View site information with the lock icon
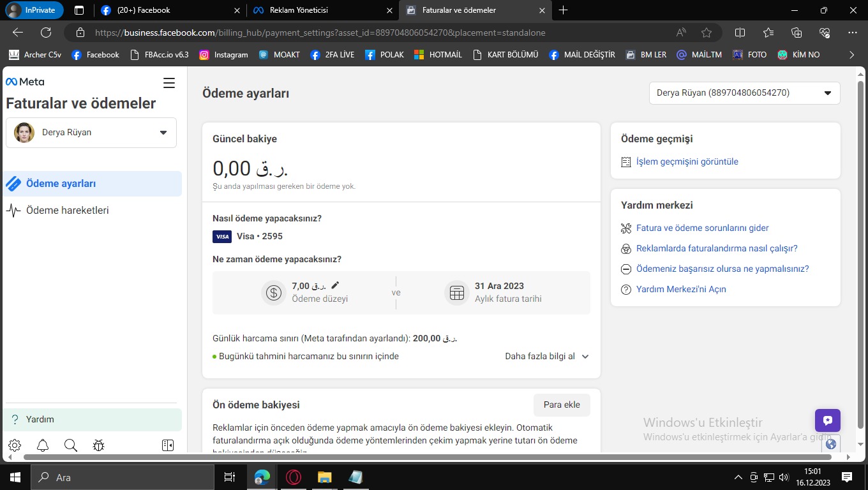Viewport: 868px width, 490px height. click(x=80, y=33)
